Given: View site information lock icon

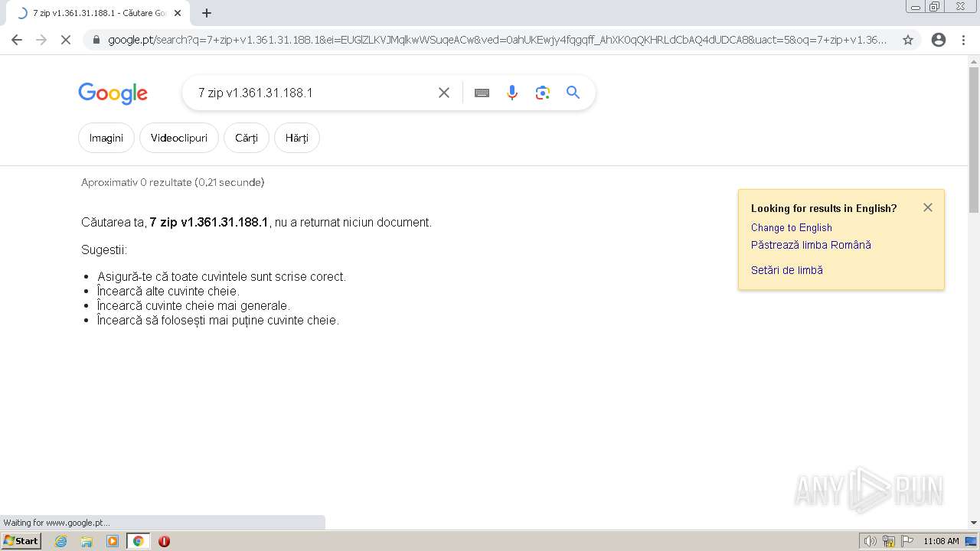Looking at the screenshot, I should [96, 40].
